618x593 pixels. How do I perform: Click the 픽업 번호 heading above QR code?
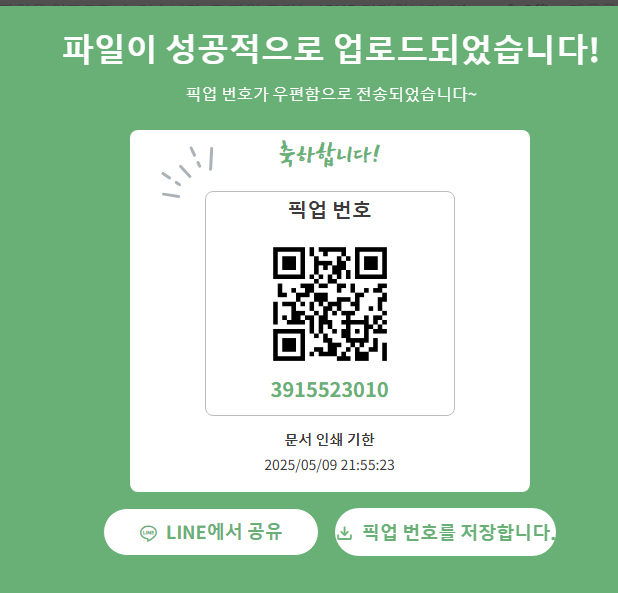(x=329, y=209)
